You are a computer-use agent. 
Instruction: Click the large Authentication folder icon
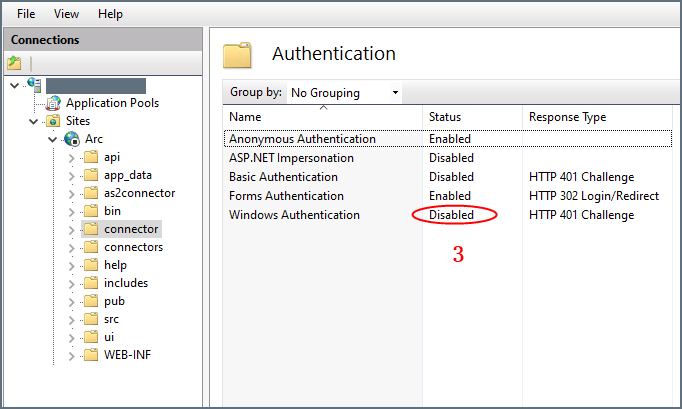click(237, 54)
